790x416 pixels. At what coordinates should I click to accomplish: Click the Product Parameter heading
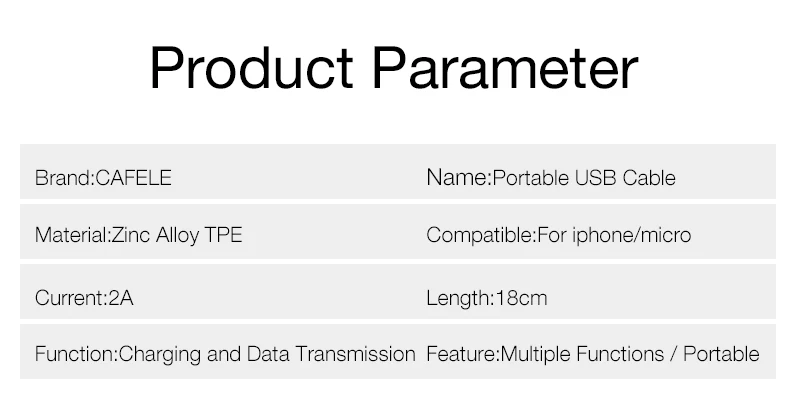click(x=394, y=68)
